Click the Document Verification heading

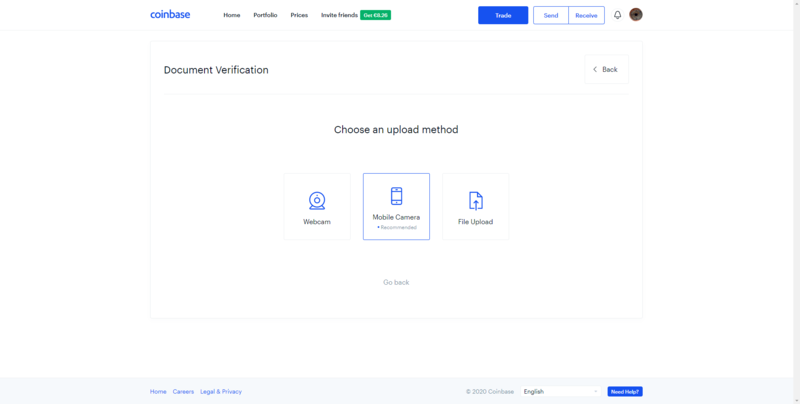[x=216, y=70]
